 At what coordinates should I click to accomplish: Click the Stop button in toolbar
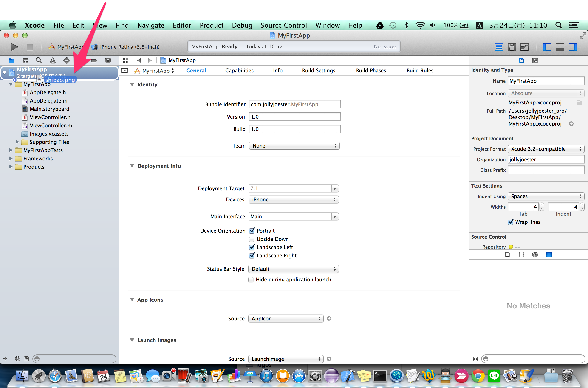30,46
